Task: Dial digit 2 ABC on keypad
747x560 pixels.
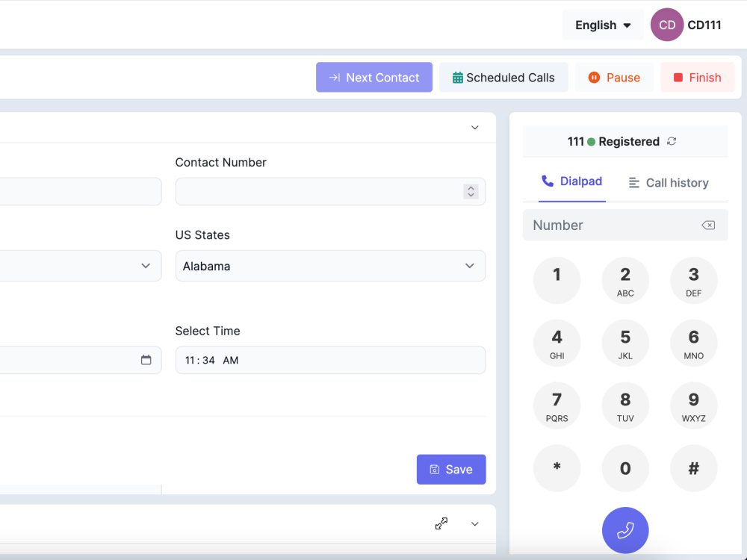Action: (625, 281)
